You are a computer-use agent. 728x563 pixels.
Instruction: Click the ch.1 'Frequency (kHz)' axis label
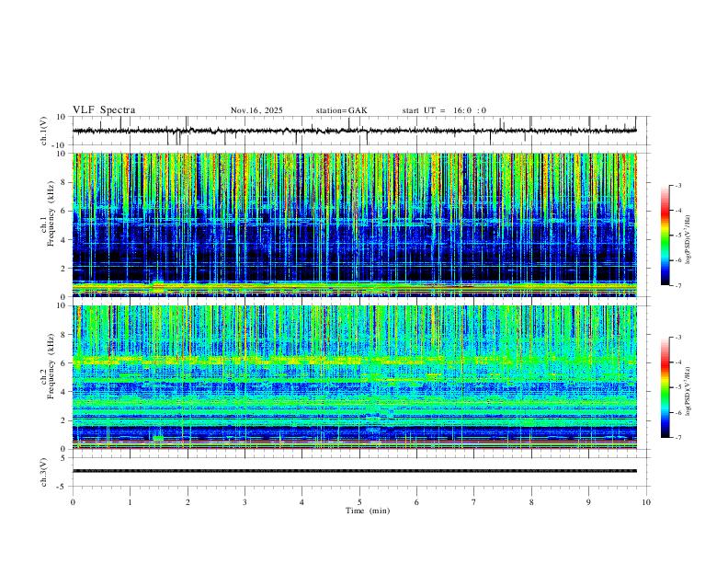(x=51, y=214)
